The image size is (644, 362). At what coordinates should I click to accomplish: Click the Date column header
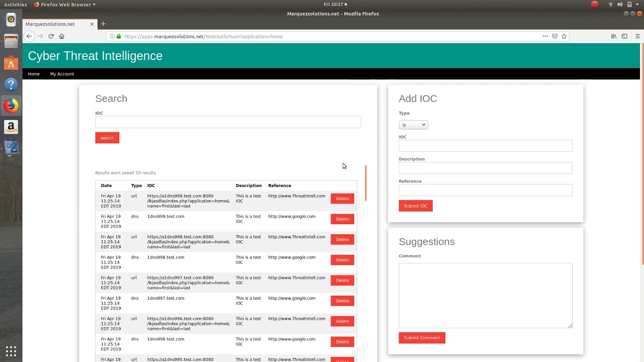click(106, 186)
